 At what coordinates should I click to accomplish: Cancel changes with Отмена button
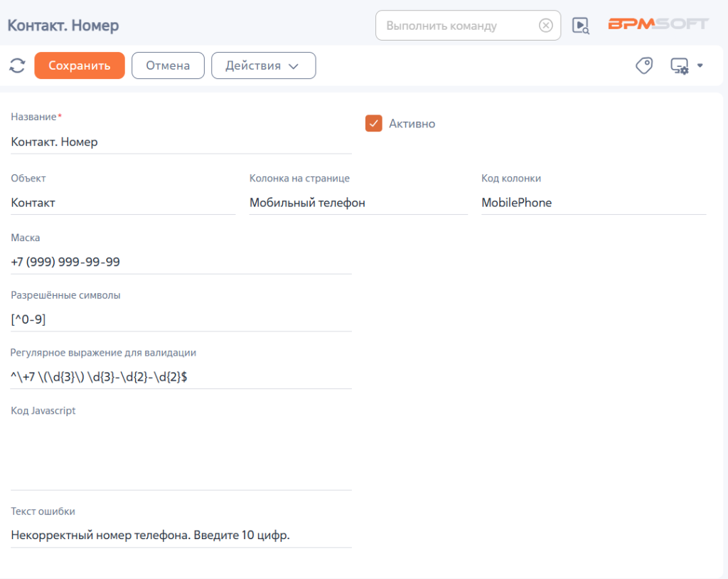pyautogui.click(x=168, y=65)
